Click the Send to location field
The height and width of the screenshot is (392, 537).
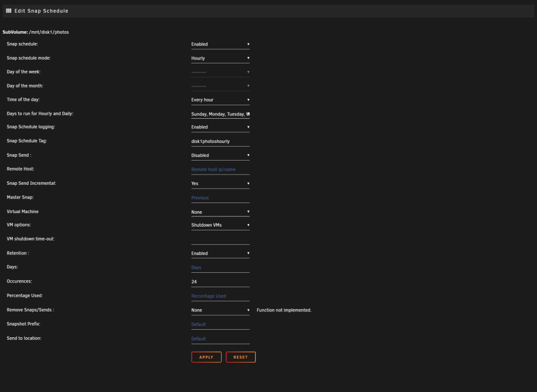[220, 339]
